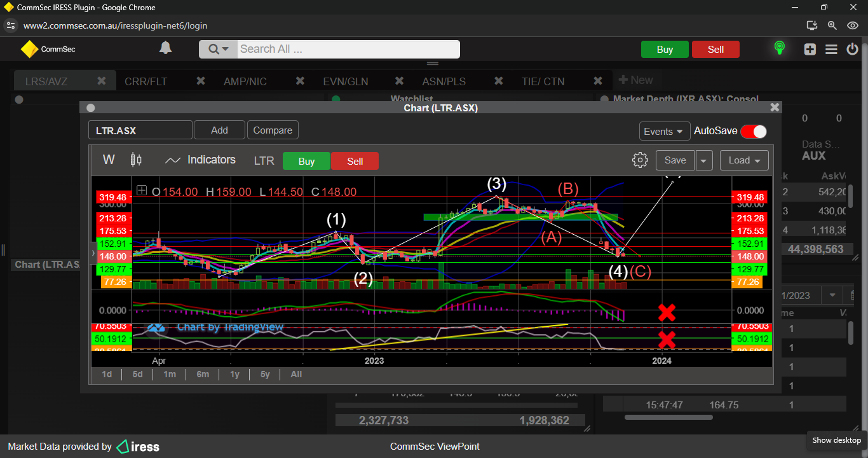868x458 pixels.
Task: Click the search magnifier dropdown
Action: pos(218,50)
